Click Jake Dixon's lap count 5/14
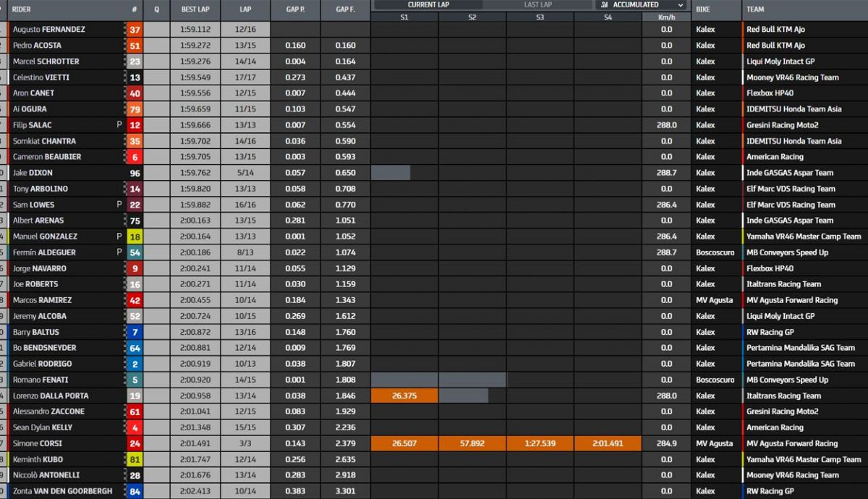Screen dimensions: 868x499 (x=245, y=173)
